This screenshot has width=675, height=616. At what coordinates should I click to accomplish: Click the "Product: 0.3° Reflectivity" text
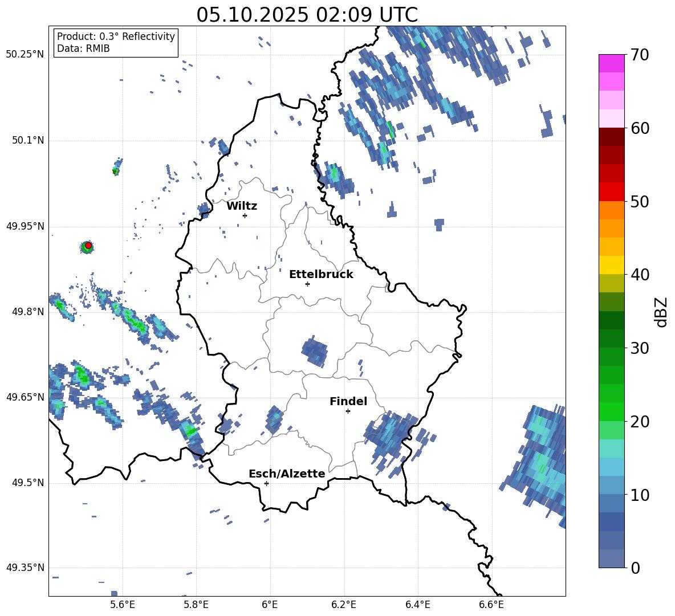[116, 36]
